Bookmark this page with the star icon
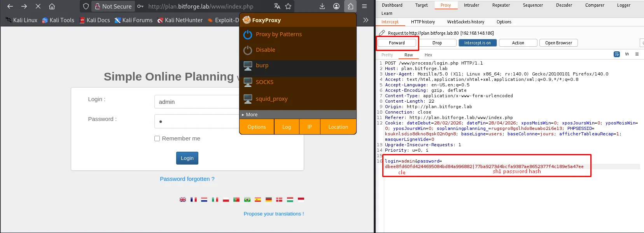This screenshot has width=644, height=233. 288,6
